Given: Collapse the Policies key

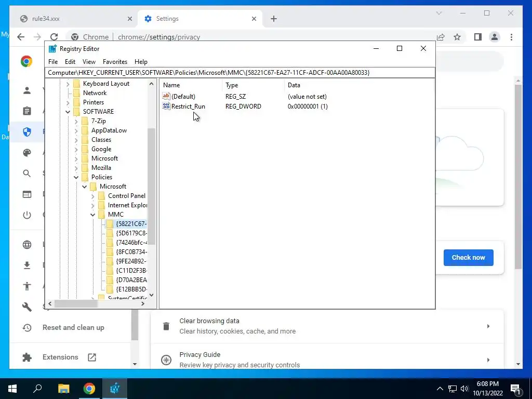Looking at the screenshot, I should (x=76, y=177).
